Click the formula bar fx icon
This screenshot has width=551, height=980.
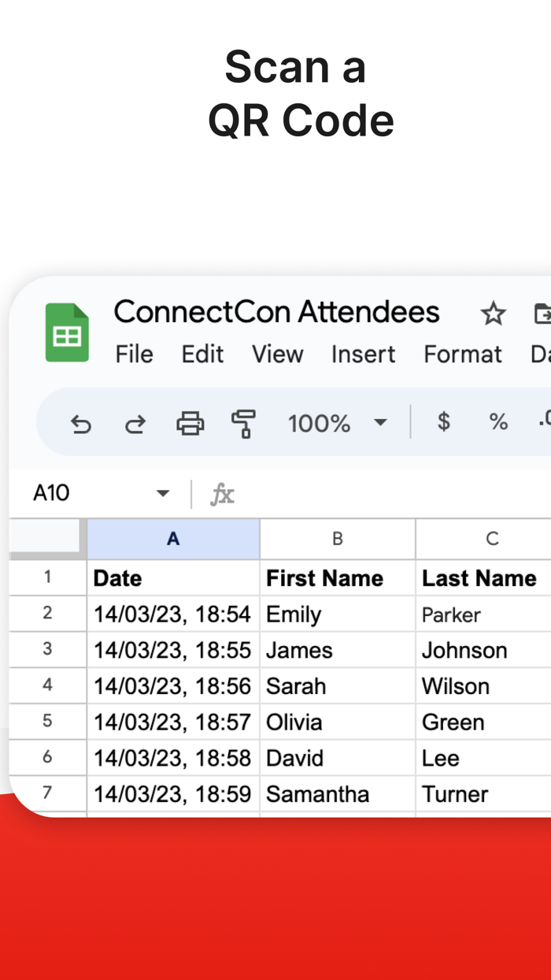click(223, 494)
